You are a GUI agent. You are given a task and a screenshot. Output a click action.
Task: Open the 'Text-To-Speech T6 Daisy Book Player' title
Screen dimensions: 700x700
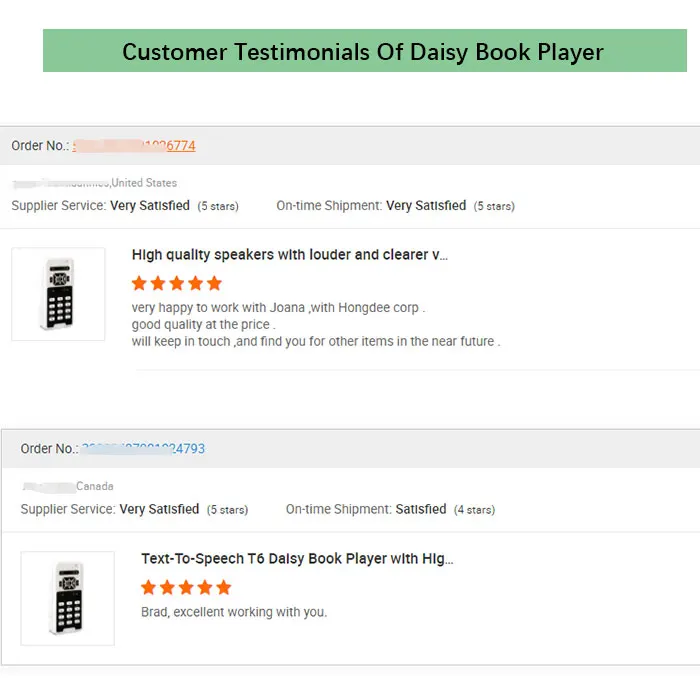coord(297,559)
